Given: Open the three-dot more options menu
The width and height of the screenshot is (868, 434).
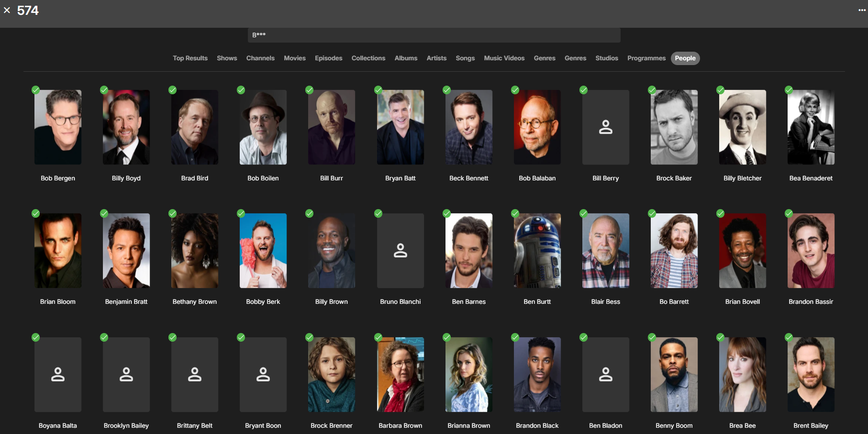Looking at the screenshot, I should click(862, 10).
